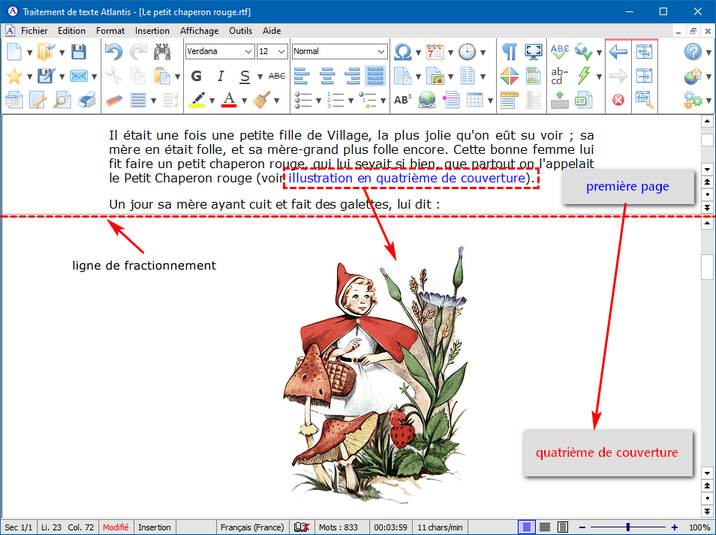Click Français (France) language in status bar
716x535 pixels.
coord(251,527)
